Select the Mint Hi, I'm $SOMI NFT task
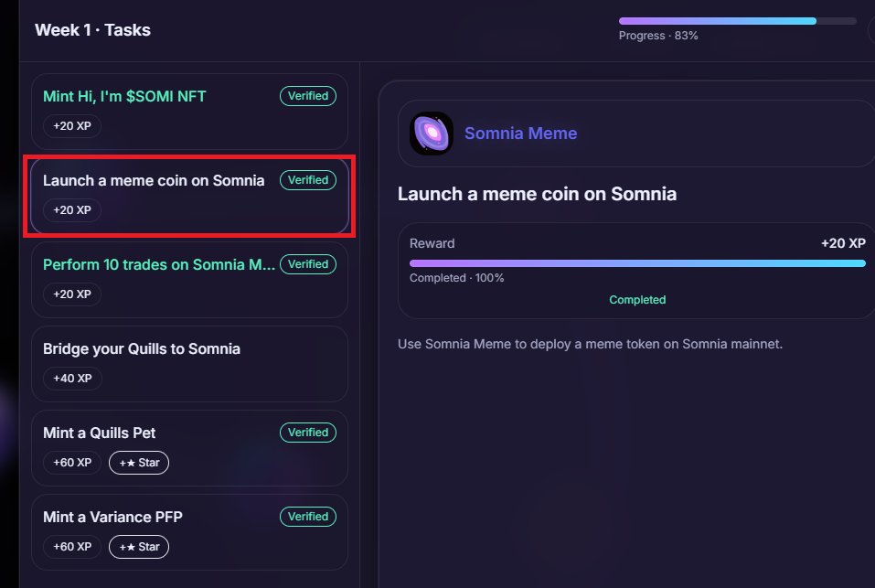Screen dimensions: 875x588 point(190,112)
